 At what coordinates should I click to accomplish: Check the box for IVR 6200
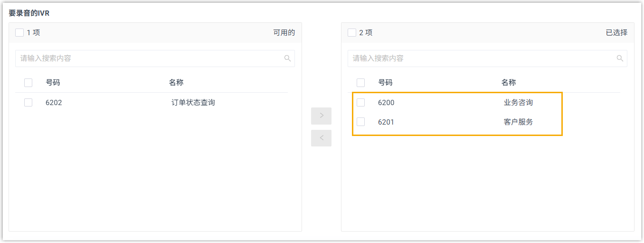click(361, 102)
